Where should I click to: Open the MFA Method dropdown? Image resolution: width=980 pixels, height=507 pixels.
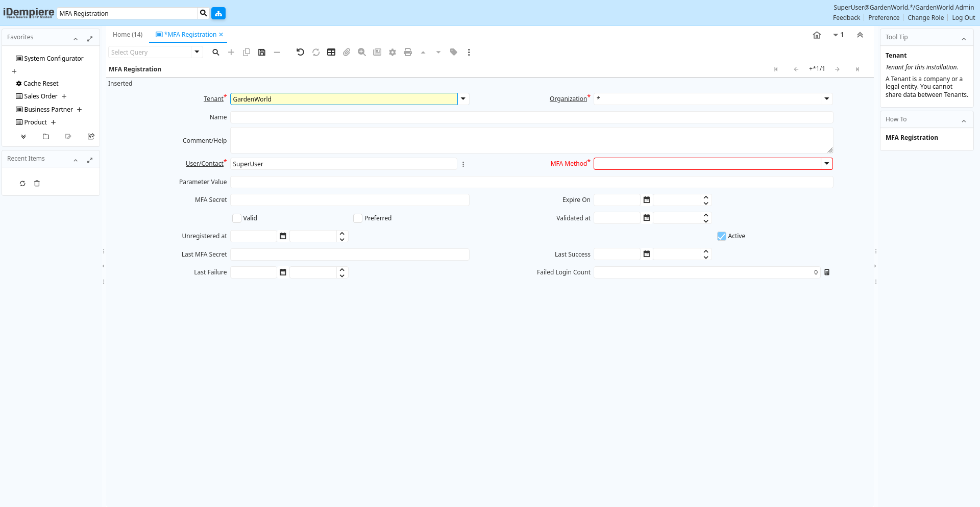pos(827,164)
